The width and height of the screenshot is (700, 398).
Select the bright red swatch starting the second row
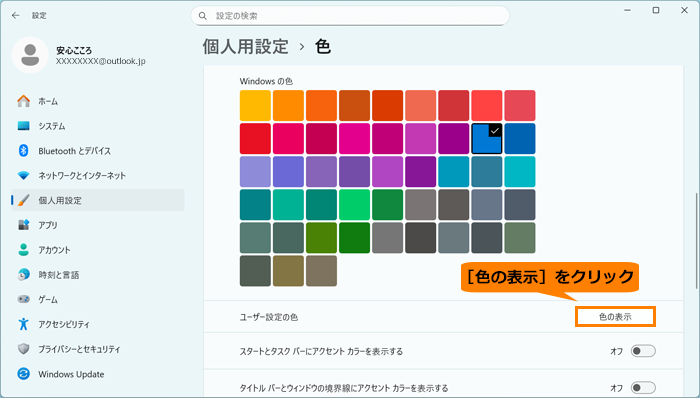click(255, 139)
